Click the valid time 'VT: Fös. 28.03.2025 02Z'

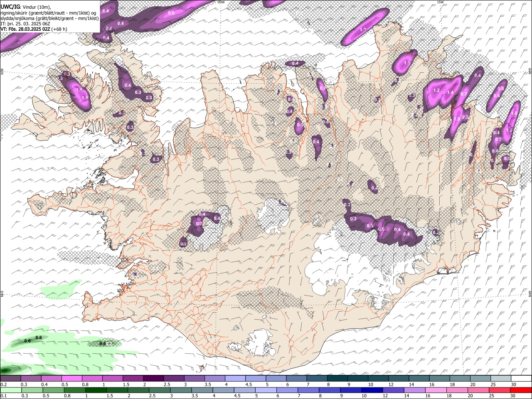pos(26,29)
